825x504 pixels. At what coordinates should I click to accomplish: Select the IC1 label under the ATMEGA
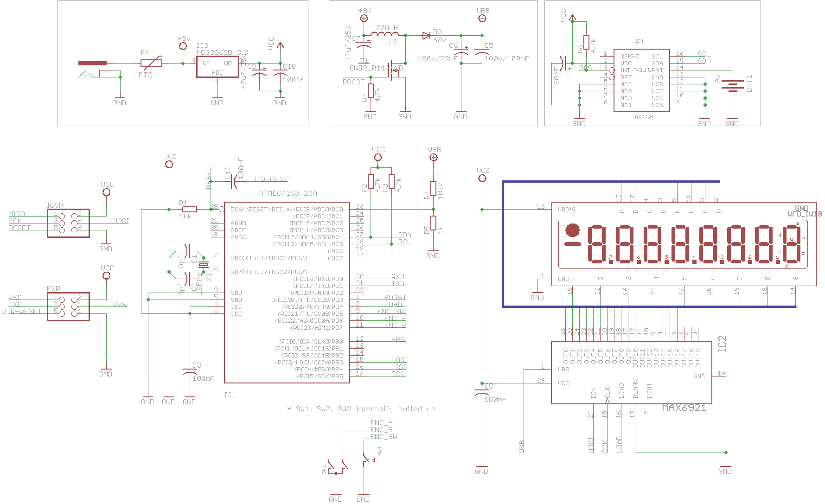click(x=230, y=395)
